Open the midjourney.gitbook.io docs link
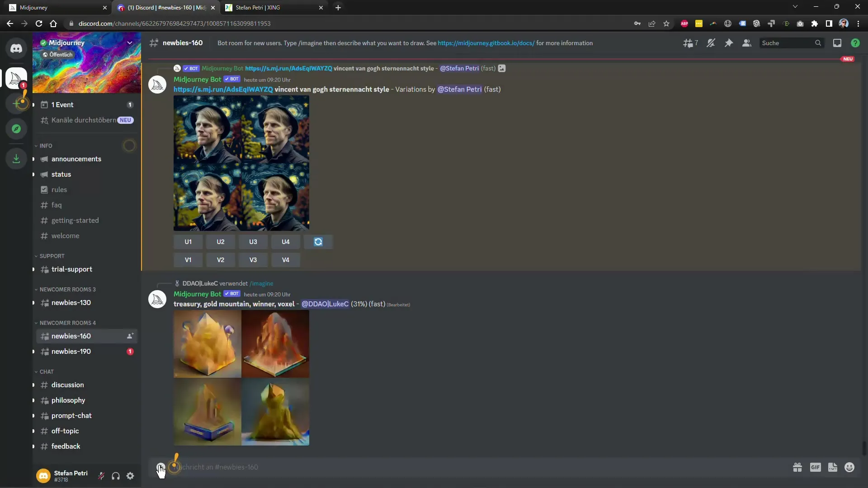 tap(486, 43)
